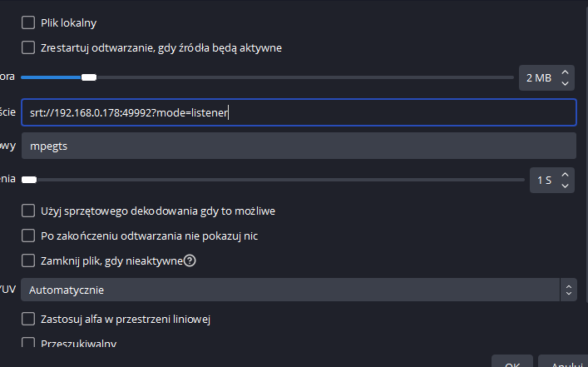Focus the srt:// input URL field
This screenshot has width=588, height=367.
[299, 112]
